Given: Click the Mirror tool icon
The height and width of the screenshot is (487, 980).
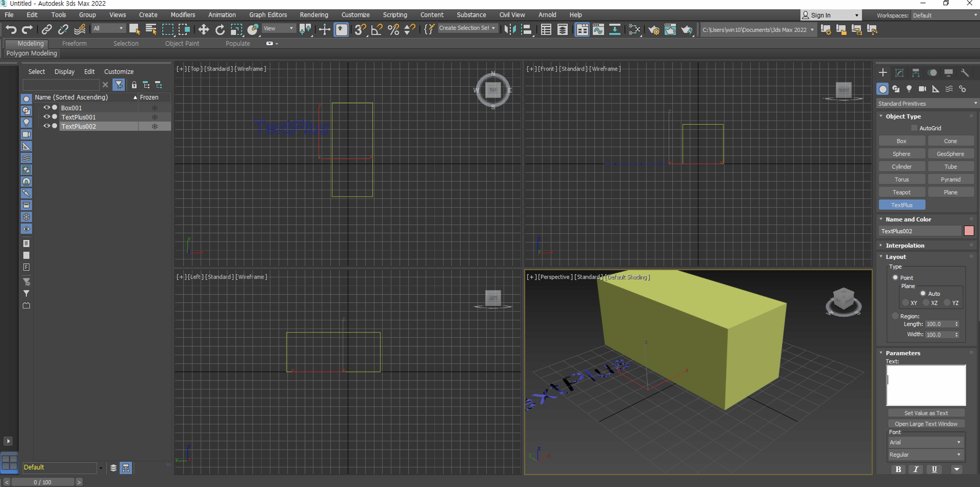Looking at the screenshot, I should tap(510, 29).
